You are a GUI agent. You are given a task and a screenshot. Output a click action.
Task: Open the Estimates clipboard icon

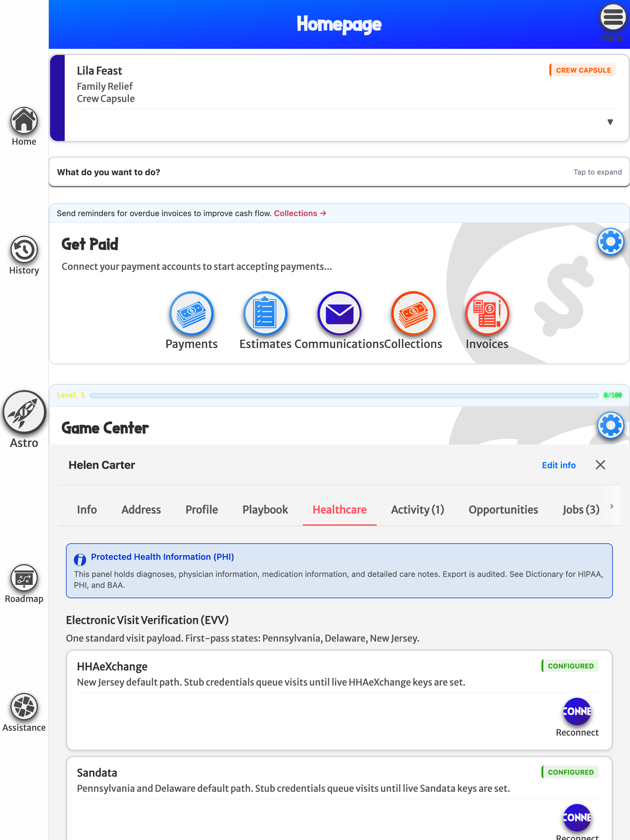(265, 313)
